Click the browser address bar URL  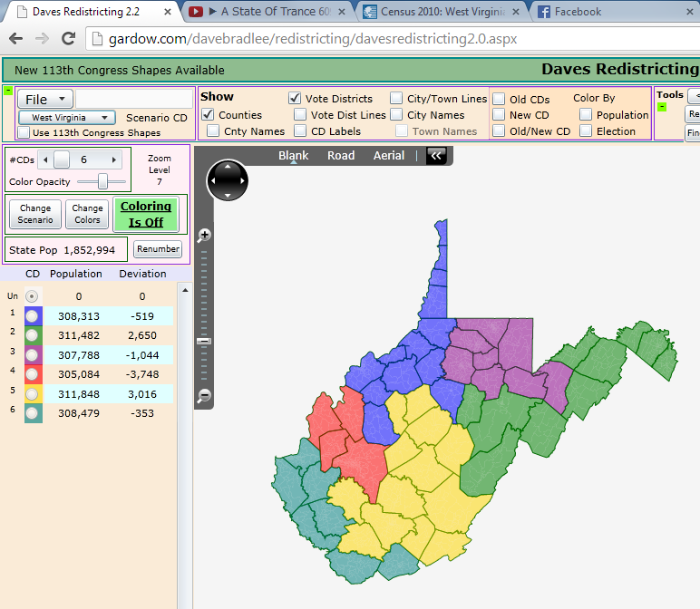(299, 40)
